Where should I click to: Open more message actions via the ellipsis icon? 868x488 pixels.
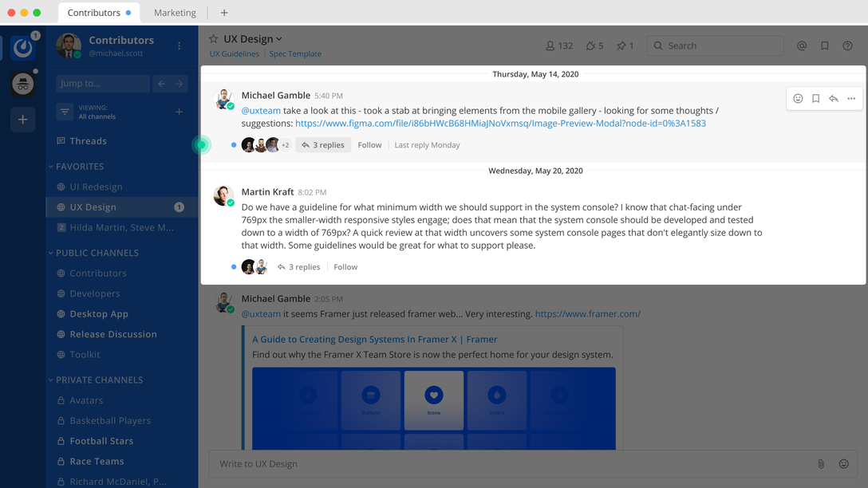[852, 98]
